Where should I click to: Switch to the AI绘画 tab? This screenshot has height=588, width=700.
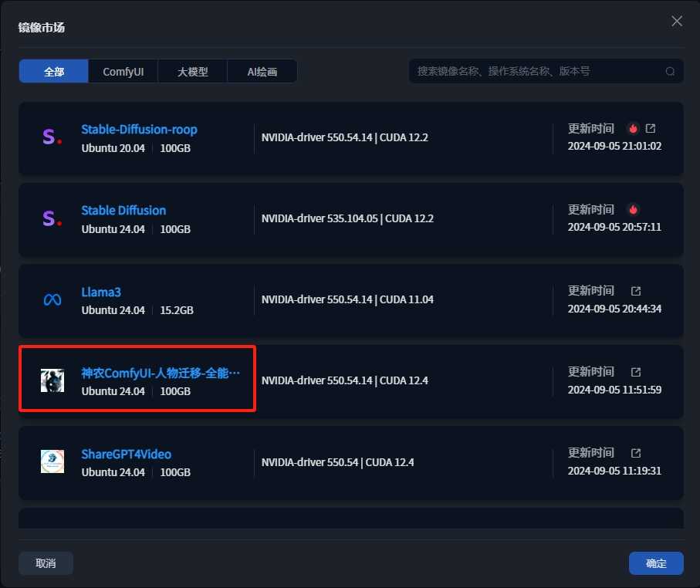[262, 72]
